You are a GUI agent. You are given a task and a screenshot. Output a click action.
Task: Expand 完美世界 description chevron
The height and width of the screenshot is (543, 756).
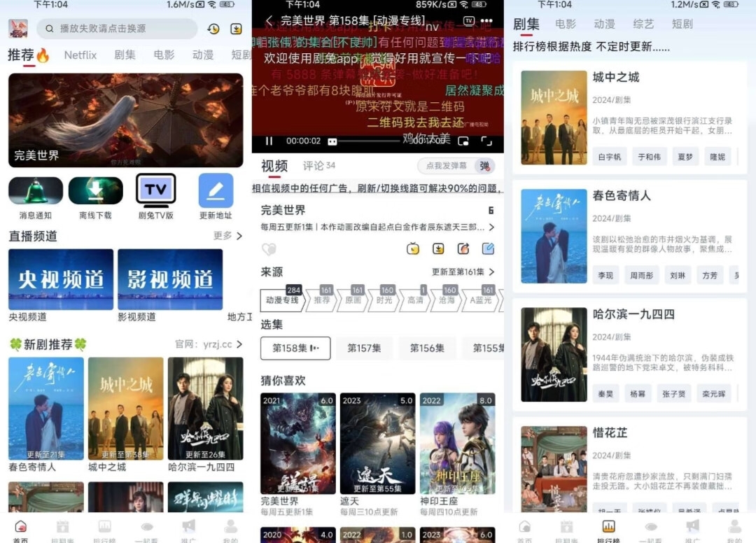[x=491, y=227]
